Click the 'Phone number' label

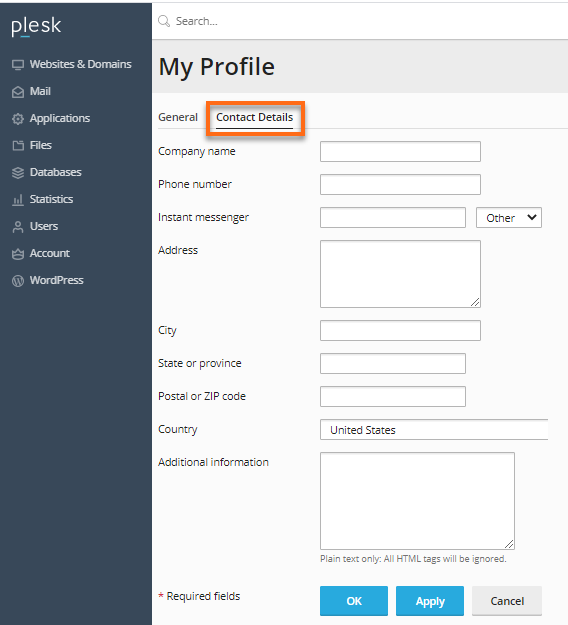point(195,184)
